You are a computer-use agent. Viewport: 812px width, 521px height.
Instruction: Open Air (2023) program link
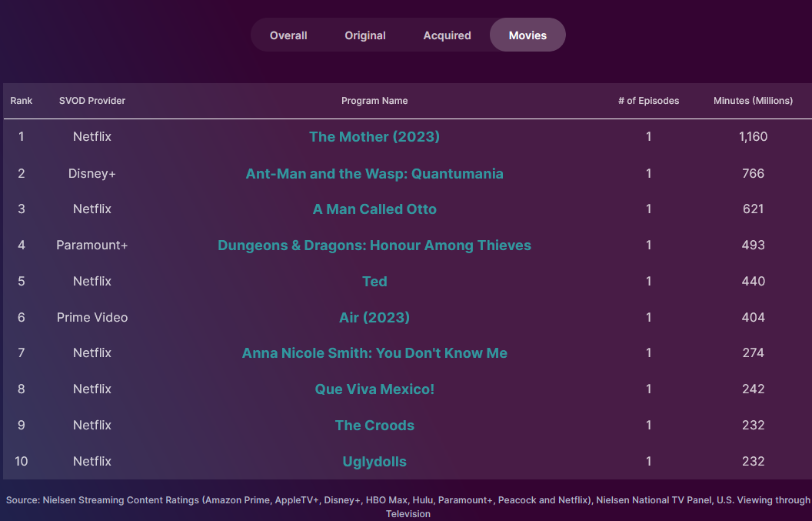374,318
